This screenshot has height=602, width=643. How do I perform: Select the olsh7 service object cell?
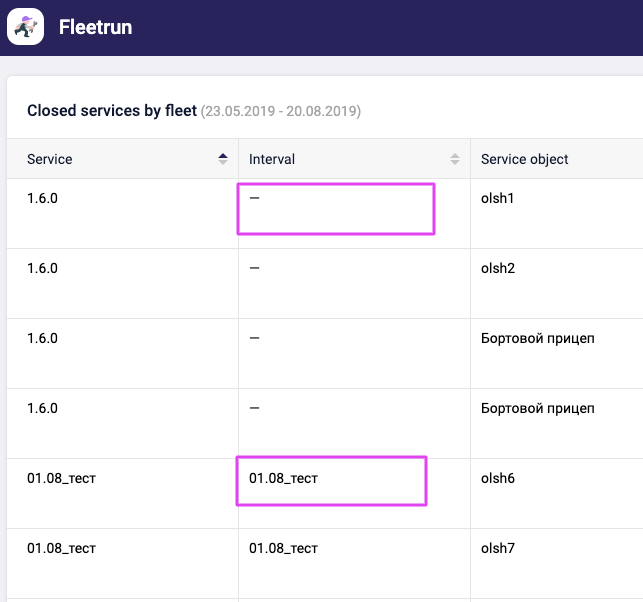498,548
